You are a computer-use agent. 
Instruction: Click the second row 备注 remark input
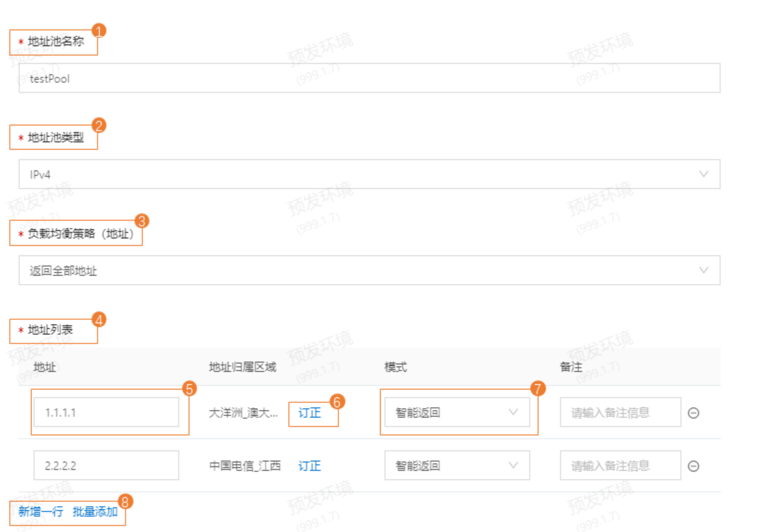point(620,465)
